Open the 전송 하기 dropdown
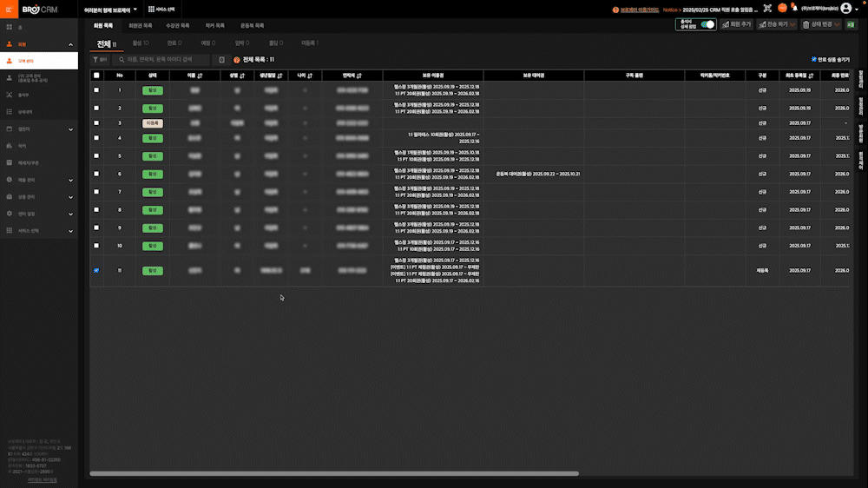 pyautogui.click(x=777, y=24)
